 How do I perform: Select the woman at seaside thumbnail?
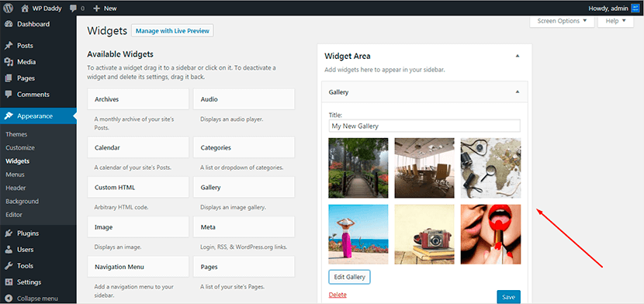(x=358, y=234)
